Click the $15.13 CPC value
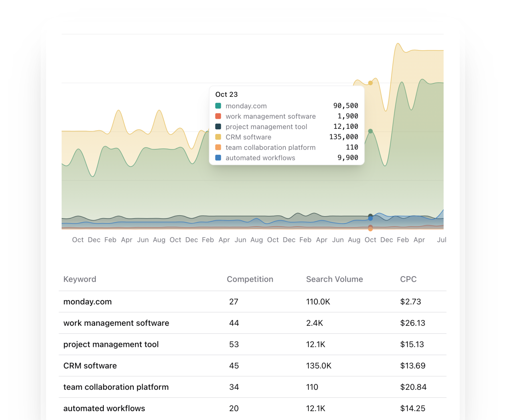This screenshot has height=420, width=505. click(412, 344)
